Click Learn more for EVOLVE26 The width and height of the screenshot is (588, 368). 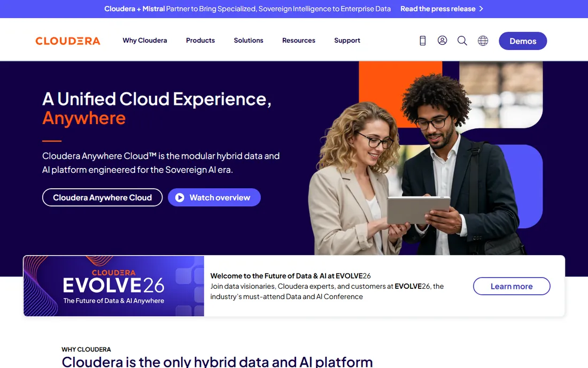tap(512, 286)
